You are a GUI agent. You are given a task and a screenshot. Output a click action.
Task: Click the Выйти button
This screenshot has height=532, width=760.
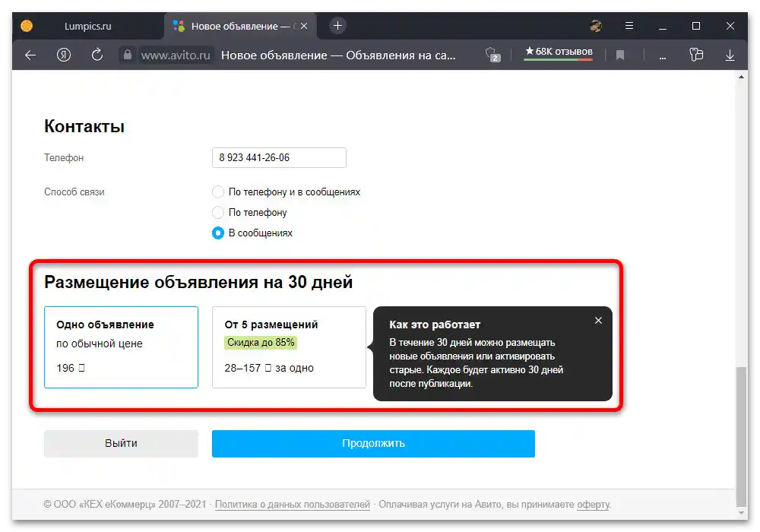(x=121, y=443)
